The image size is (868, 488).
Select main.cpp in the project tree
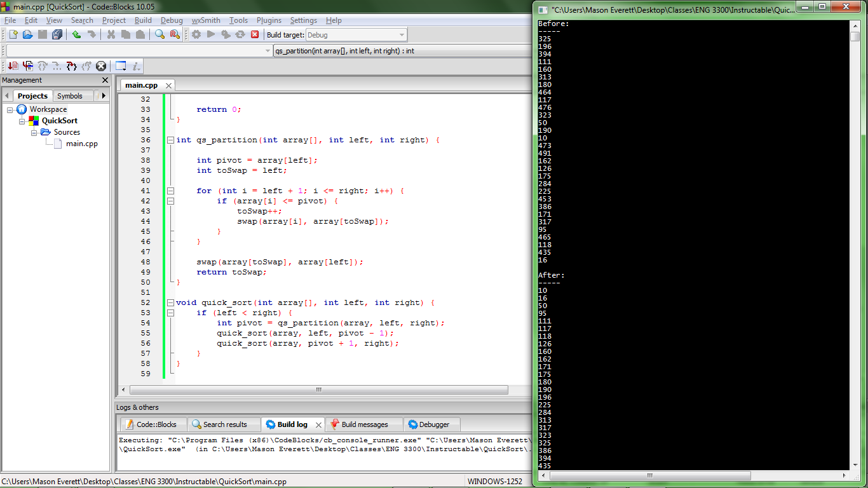click(82, 144)
